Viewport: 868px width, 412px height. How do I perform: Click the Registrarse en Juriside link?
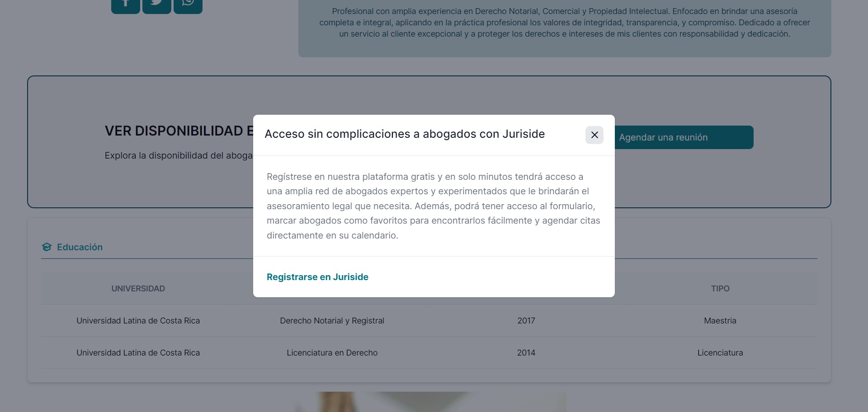point(317,277)
